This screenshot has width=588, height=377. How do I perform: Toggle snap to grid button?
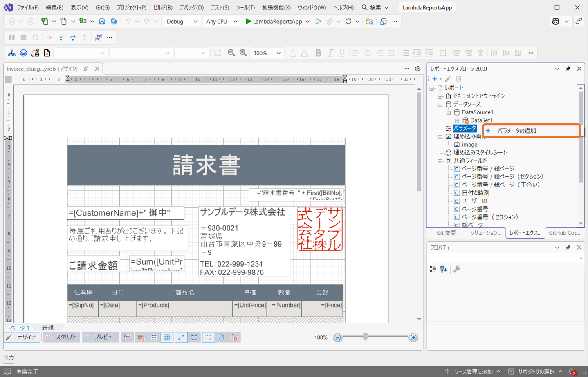(194, 337)
